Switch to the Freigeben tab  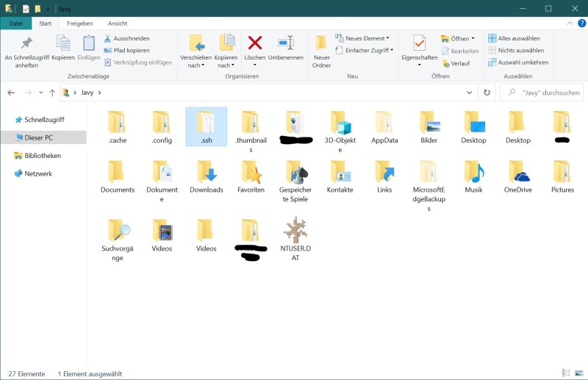pyautogui.click(x=79, y=24)
